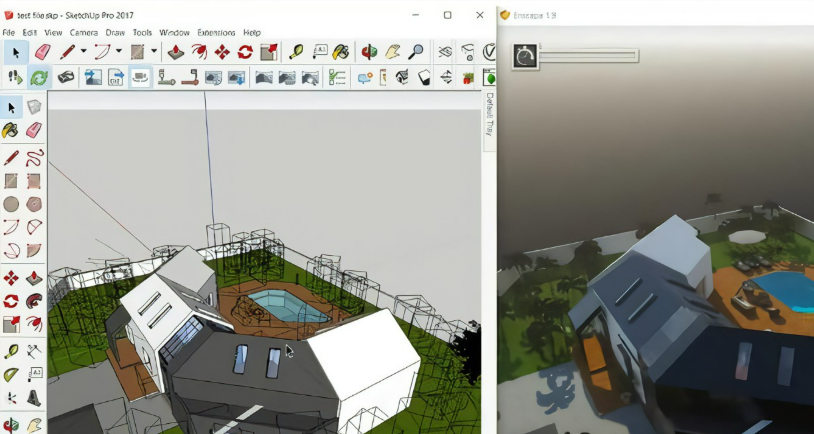
Task: Open the Window menu
Action: click(174, 32)
